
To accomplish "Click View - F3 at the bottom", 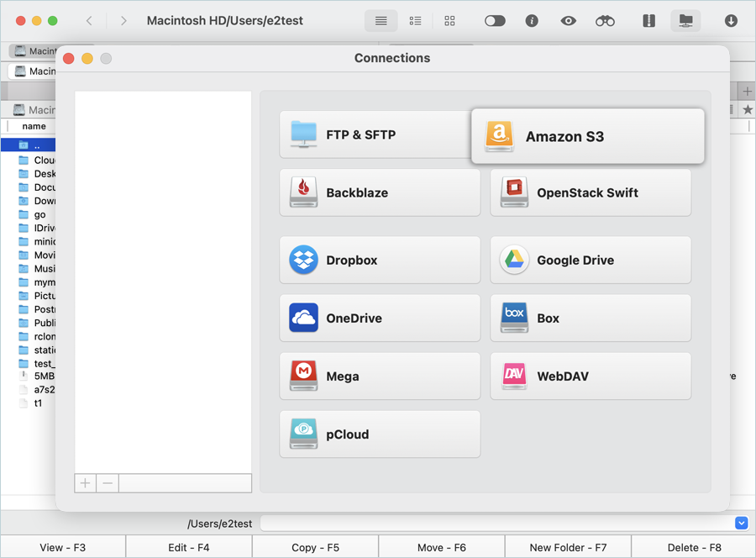I will (x=63, y=547).
